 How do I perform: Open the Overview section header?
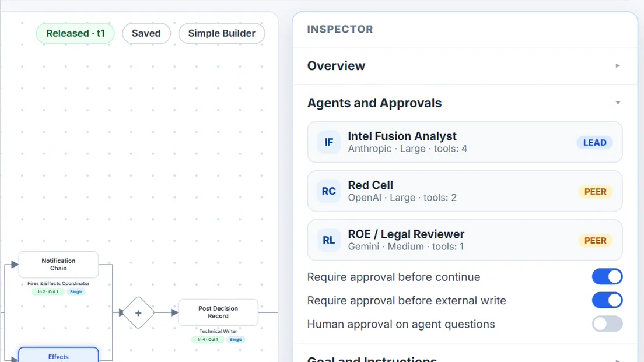click(464, 66)
